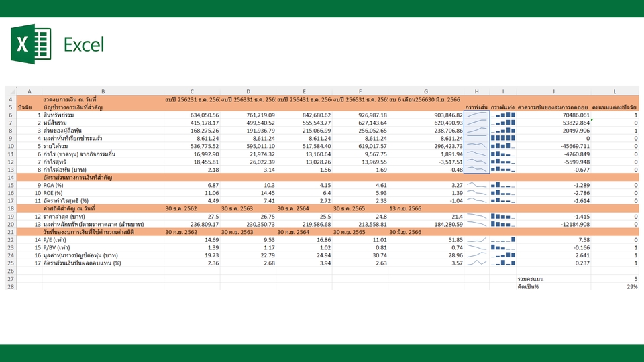This screenshot has height=362, width=644.
Task: Select column I header
Action: pyautogui.click(x=502, y=91)
